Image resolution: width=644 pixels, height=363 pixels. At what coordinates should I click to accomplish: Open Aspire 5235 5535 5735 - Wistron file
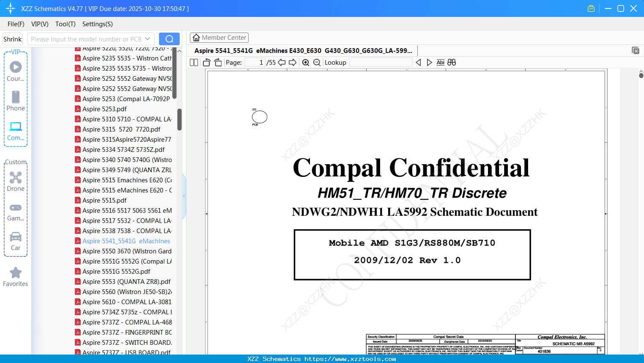[x=127, y=69]
